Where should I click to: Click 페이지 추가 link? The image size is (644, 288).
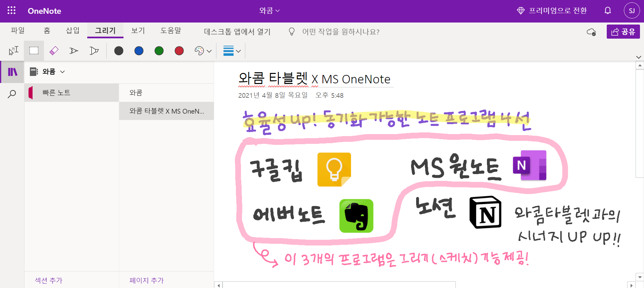[147, 280]
